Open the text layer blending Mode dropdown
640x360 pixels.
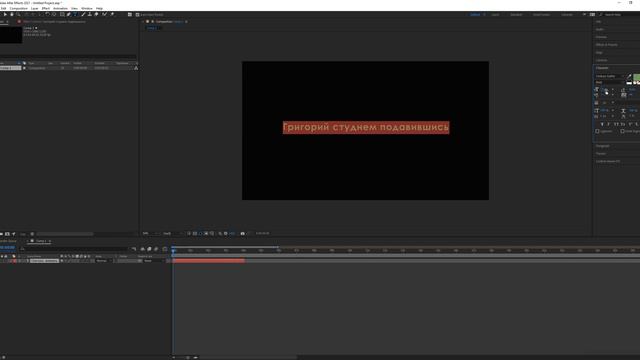(x=104, y=261)
